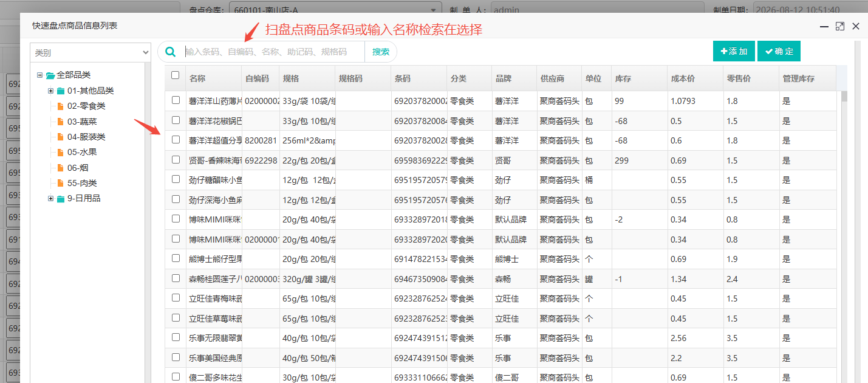Viewport: 868px width, 383px height.
Task: Close the 快速盘点商品信息列表 dialog
Action: pos(856,26)
